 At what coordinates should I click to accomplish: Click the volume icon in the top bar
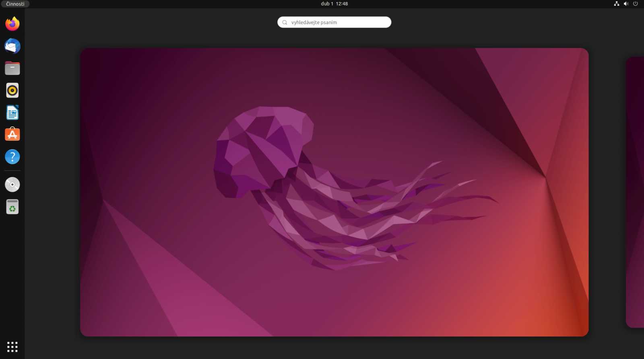pos(626,4)
